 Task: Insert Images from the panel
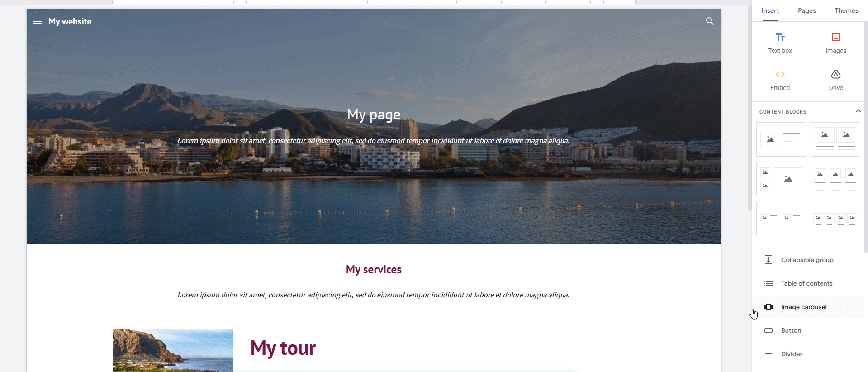click(835, 43)
